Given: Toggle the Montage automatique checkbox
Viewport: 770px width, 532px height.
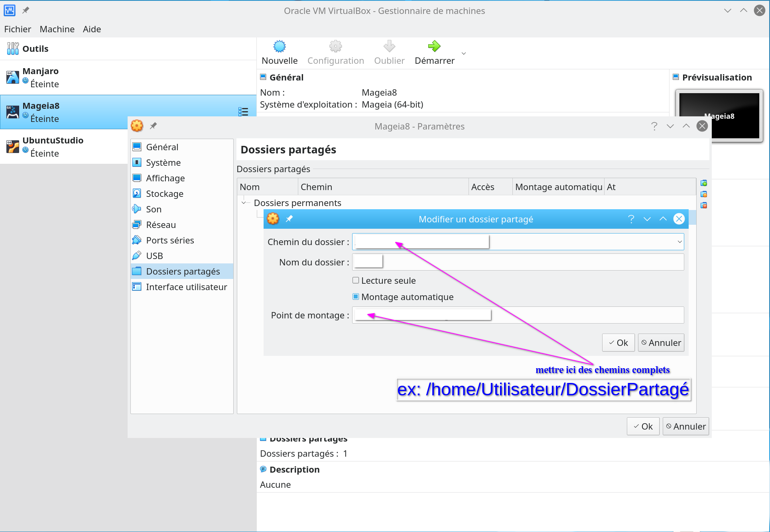Looking at the screenshot, I should click(x=356, y=297).
